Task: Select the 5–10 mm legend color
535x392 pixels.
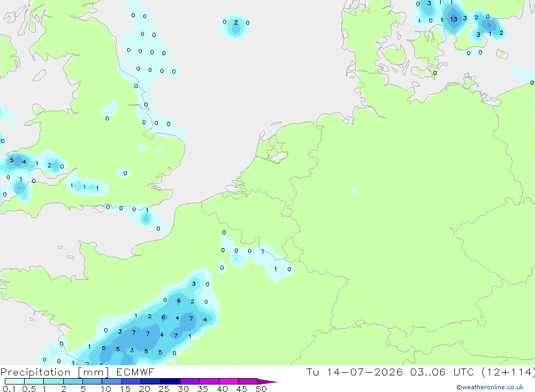Action: click(x=93, y=381)
